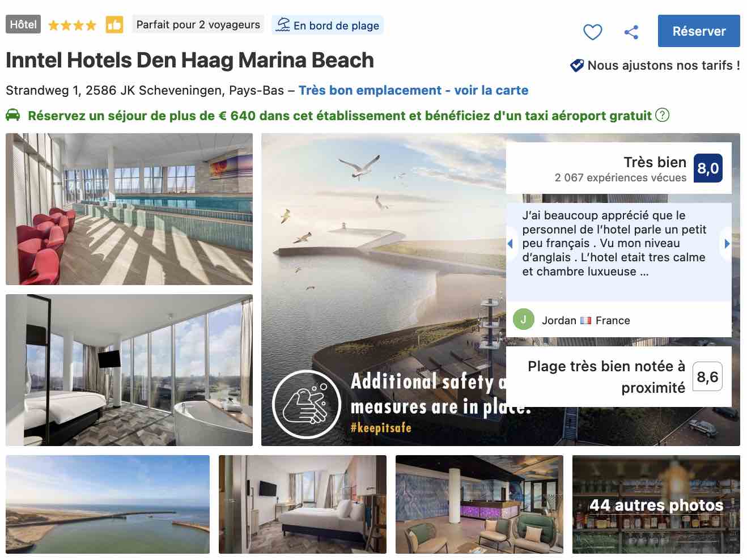Click the green taxi car icon

[13, 115]
